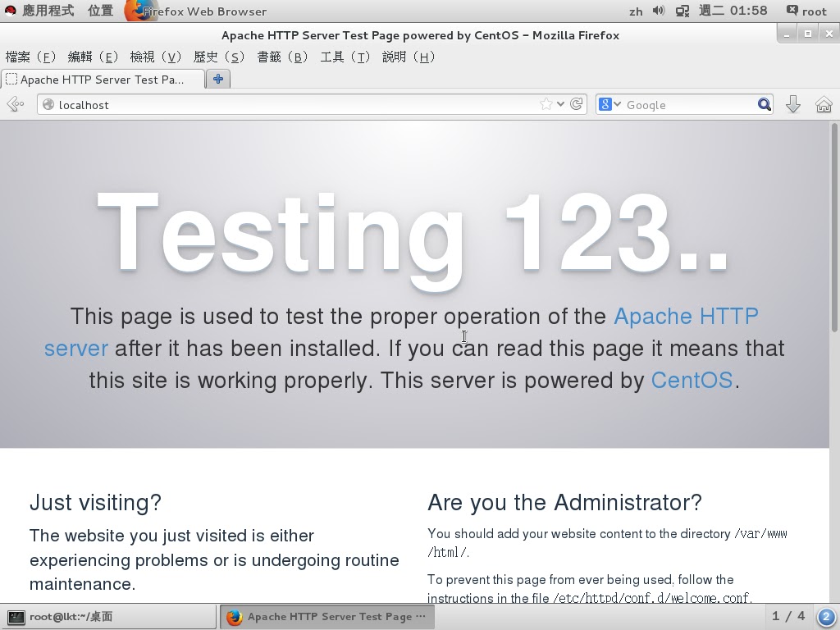Click the globe site identity icon
Image resolution: width=840 pixels, height=630 pixels.
(48, 104)
